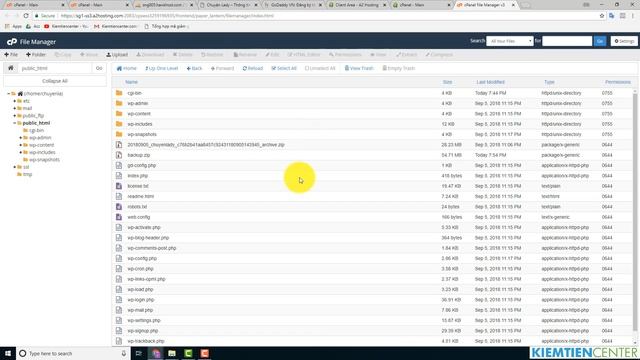The image size is (640, 360).
Task: Open the search scope dropdown
Action: (x=509, y=41)
